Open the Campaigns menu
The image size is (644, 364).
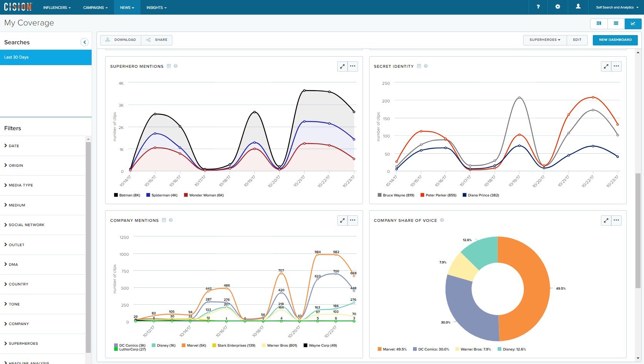coord(95,7)
